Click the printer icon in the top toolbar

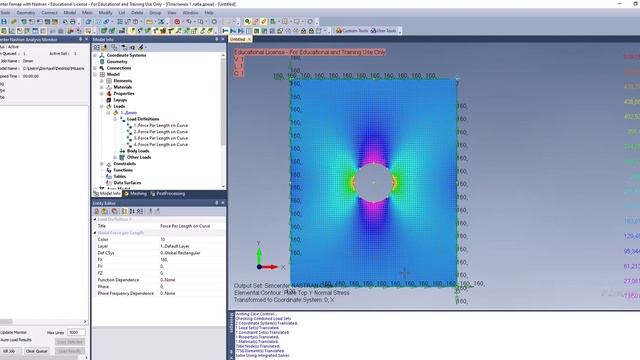pos(73,21)
